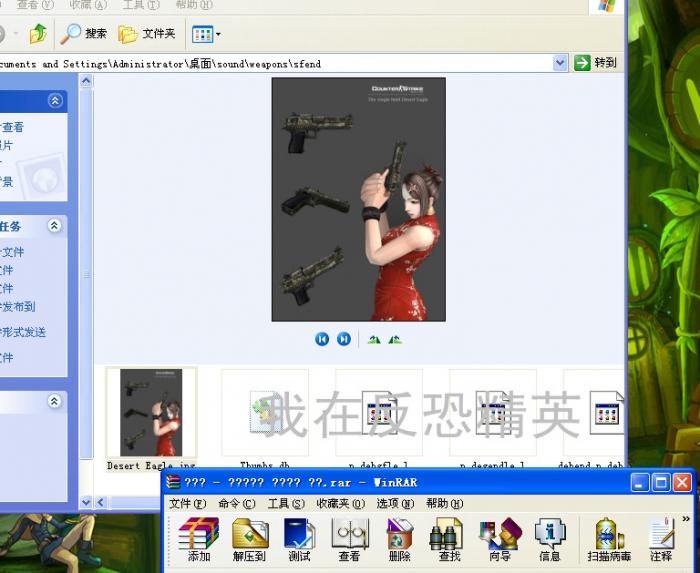Collapse the file tasks (任务) panel
The height and width of the screenshot is (573, 700).
pos(54,226)
